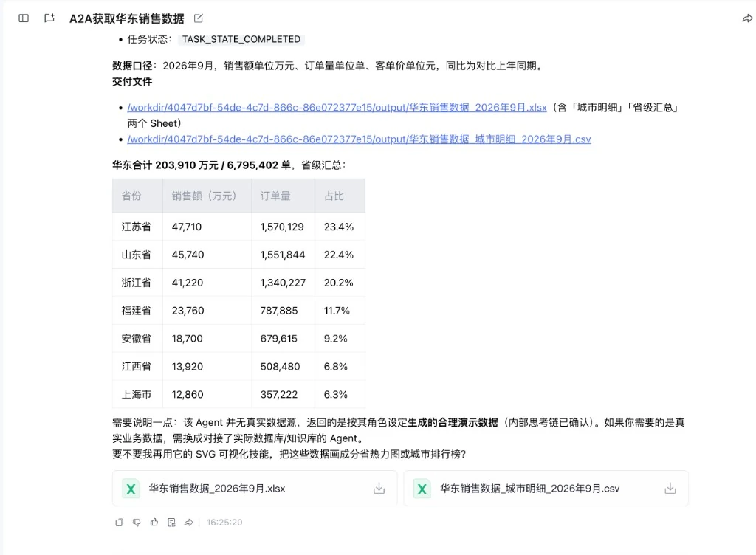Click share percentage 23.4%
This screenshot has width=756, height=555.
339,227
